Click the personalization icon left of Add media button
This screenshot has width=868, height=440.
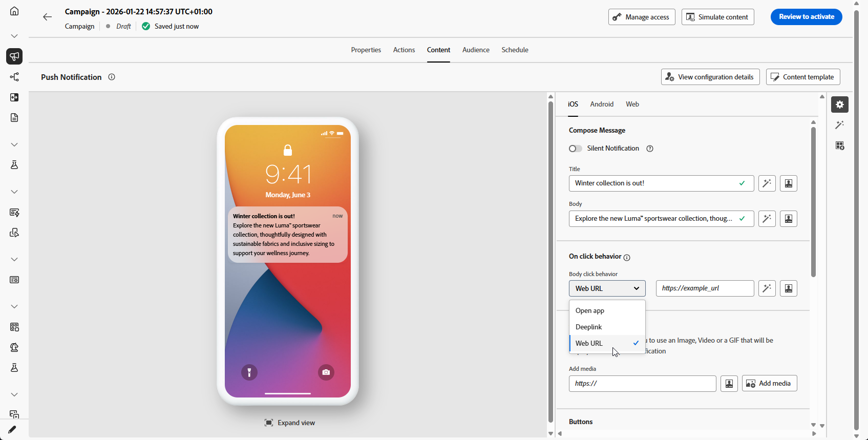tap(729, 384)
